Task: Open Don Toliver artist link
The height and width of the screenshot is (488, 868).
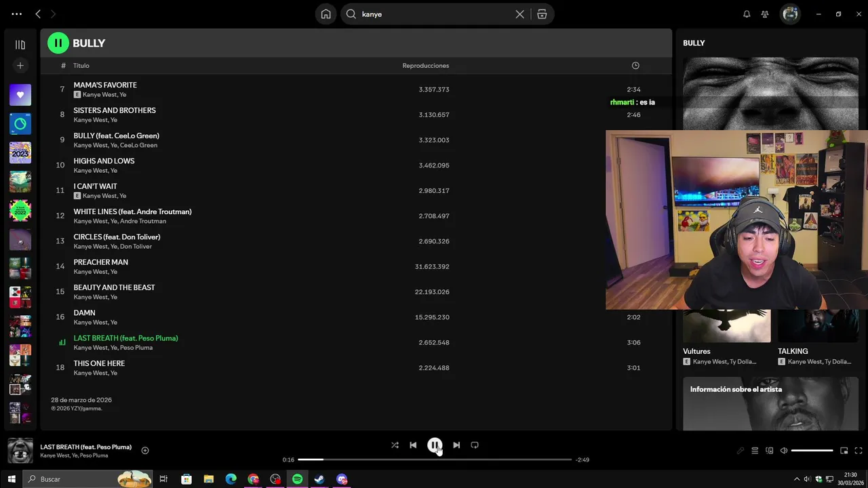Action: (x=136, y=246)
